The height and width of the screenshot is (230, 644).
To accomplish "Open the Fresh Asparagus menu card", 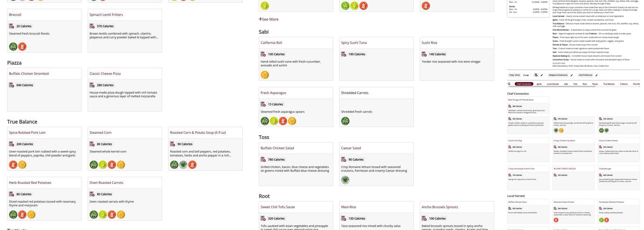I will click(273, 93).
